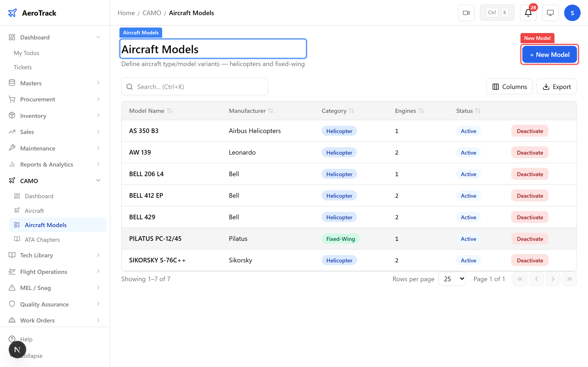Open the notifications bell

click(x=528, y=13)
